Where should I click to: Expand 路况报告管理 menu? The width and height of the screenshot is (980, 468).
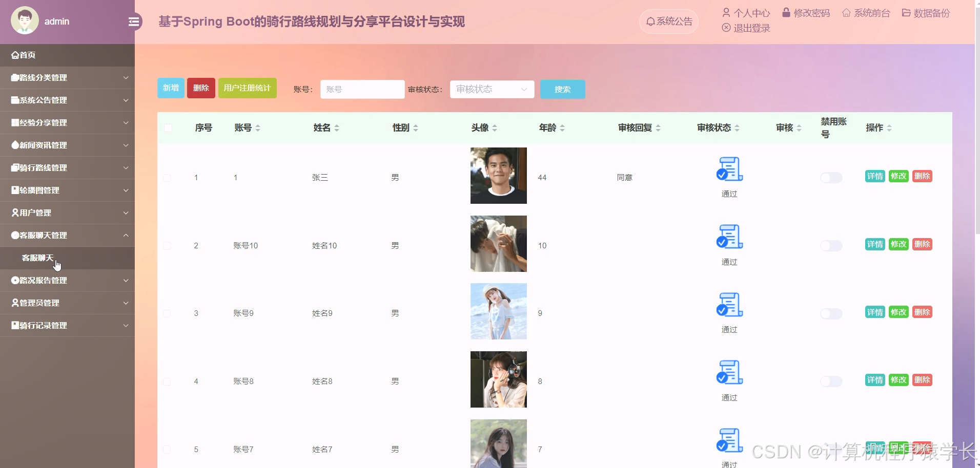tap(67, 281)
